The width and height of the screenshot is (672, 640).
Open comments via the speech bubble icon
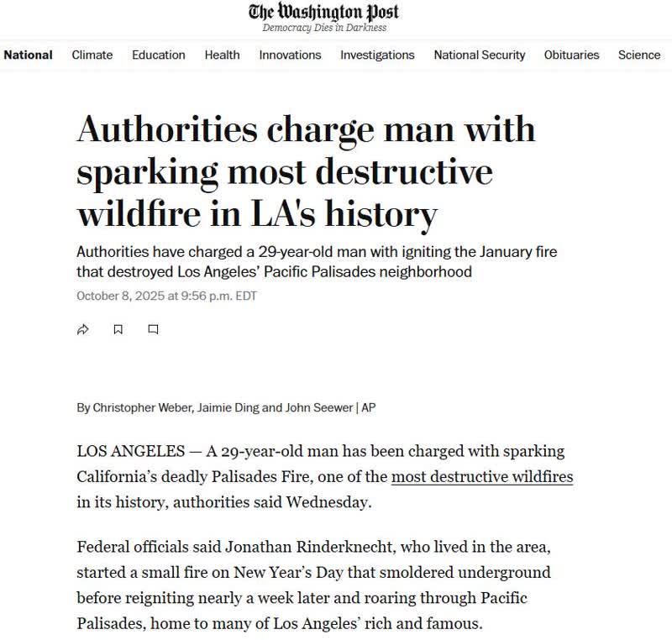click(153, 330)
